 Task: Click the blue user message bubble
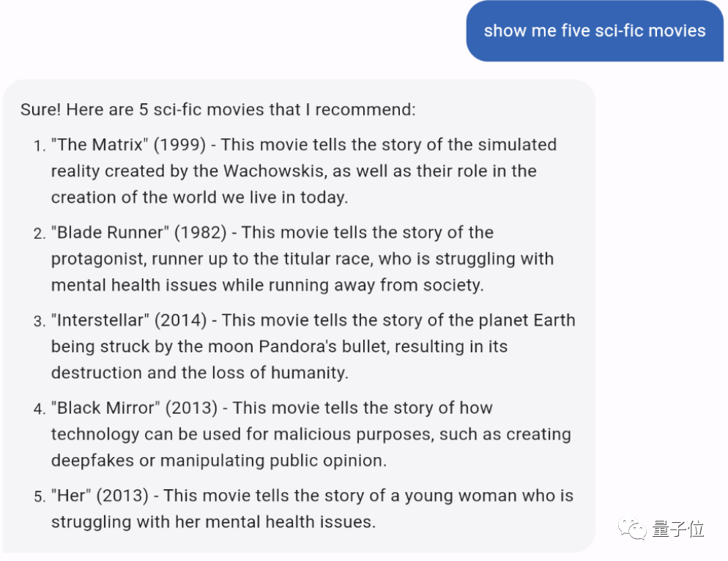click(x=595, y=31)
